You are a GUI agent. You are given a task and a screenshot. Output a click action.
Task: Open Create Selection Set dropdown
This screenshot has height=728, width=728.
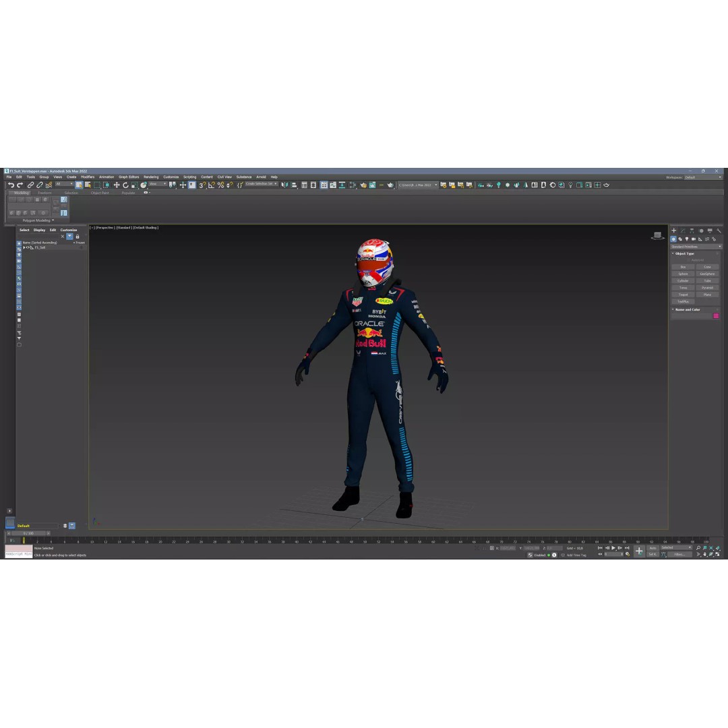click(x=262, y=184)
